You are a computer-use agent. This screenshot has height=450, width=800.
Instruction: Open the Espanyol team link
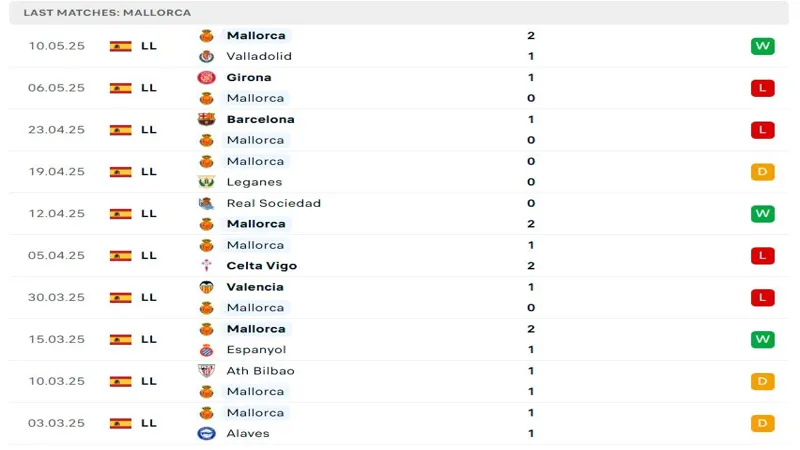pos(256,350)
